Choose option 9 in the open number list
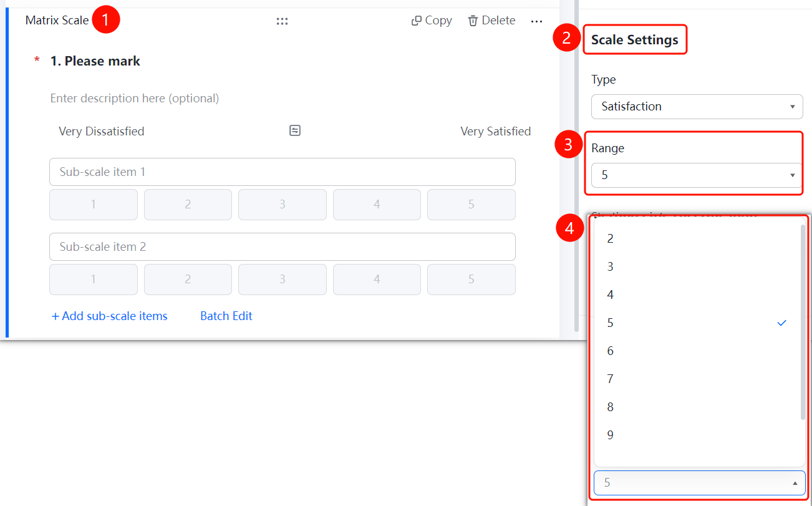This screenshot has width=812, height=506. pos(696,435)
